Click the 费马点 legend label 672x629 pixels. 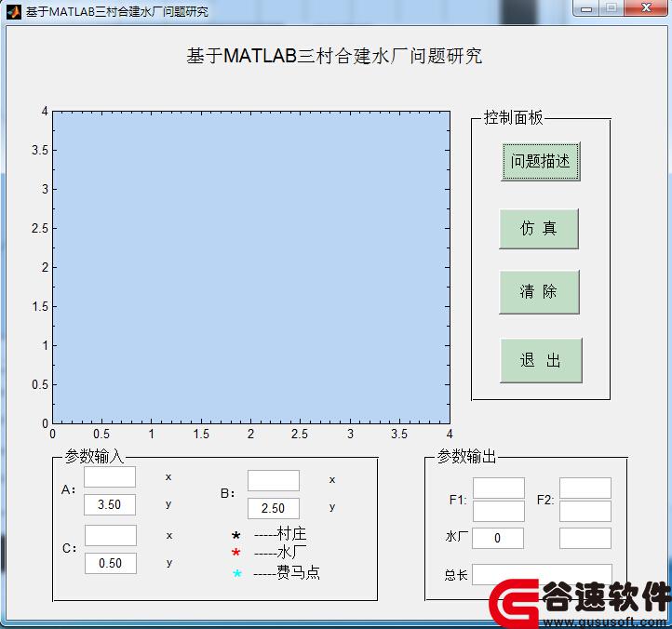click(298, 572)
